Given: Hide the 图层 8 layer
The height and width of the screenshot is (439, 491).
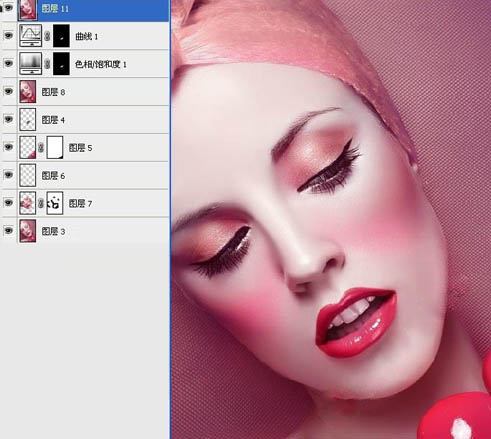Looking at the screenshot, I should (x=8, y=91).
